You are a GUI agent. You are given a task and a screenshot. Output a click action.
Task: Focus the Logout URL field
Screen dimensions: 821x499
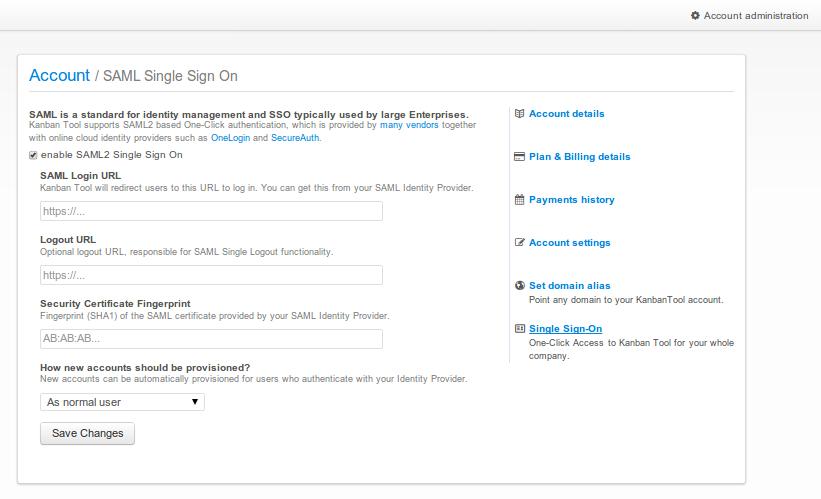pyautogui.click(x=211, y=275)
